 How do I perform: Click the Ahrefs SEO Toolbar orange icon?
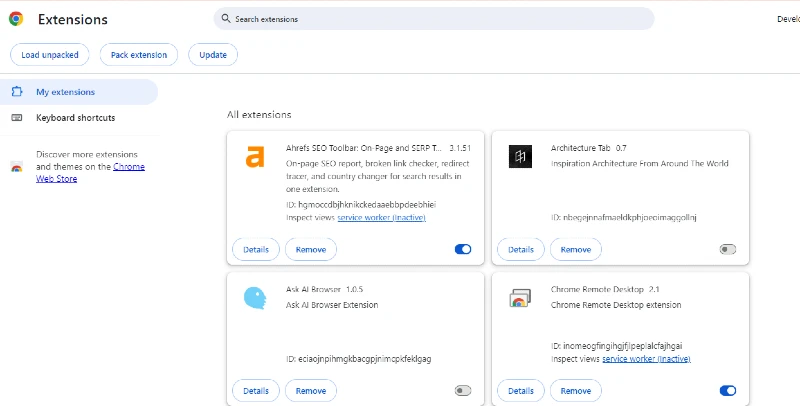tap(255, 157)
